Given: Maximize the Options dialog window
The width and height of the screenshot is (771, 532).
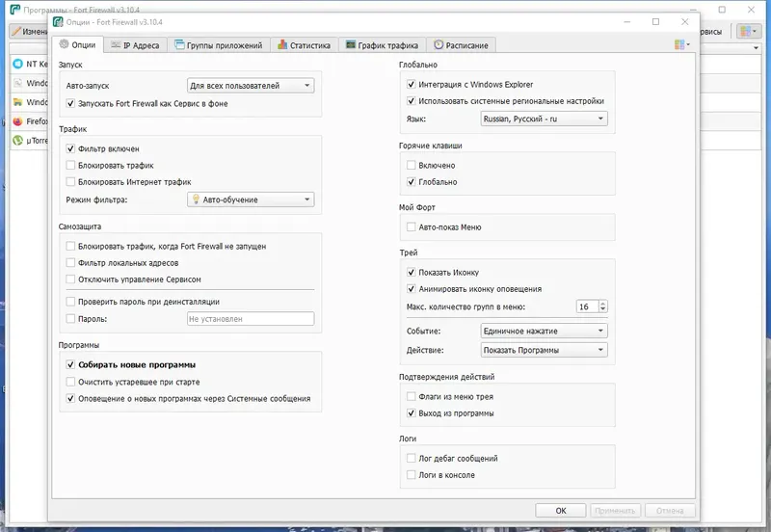Looking at the screenshot, I should coord(655,21).
